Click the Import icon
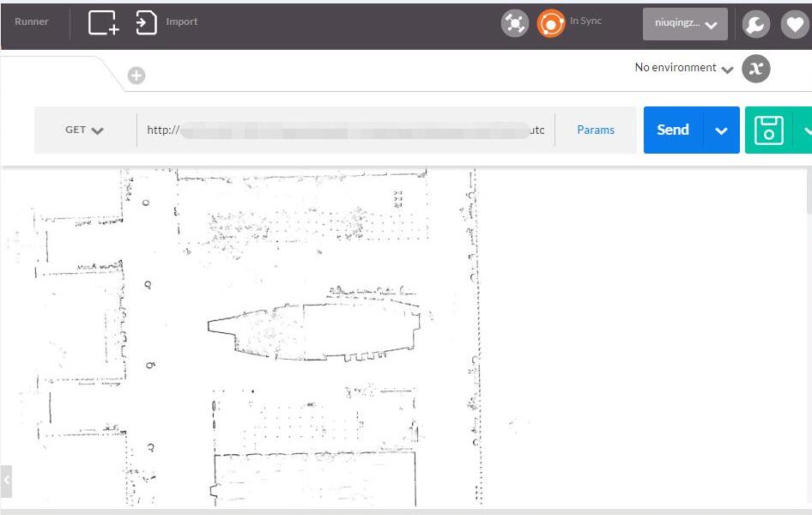Viewport: 812px width, 515px height. point(147,22)
